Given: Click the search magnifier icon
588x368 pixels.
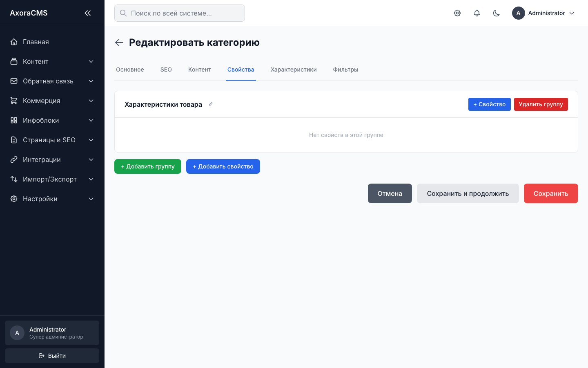Looking at the screenshot, I should coord(123,13).
